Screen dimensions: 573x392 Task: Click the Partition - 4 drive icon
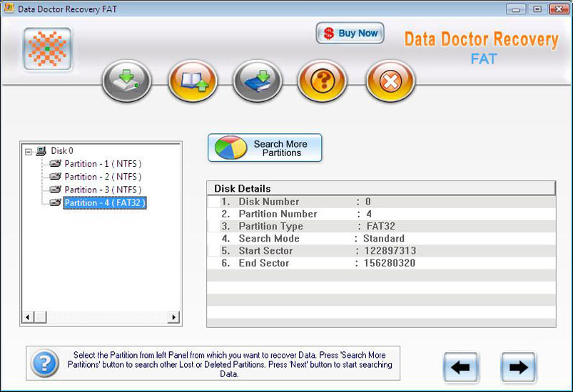(x=55, y=202)
